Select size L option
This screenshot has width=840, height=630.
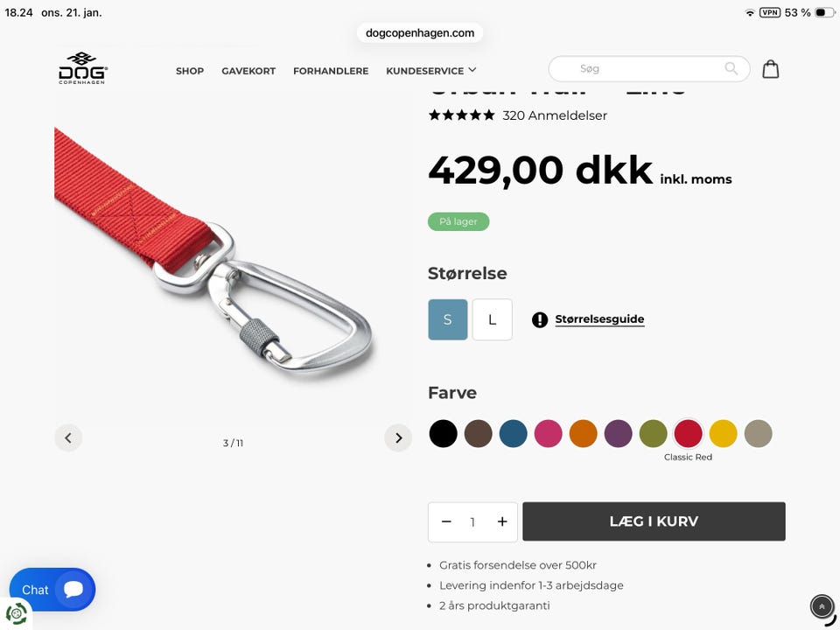493,320
